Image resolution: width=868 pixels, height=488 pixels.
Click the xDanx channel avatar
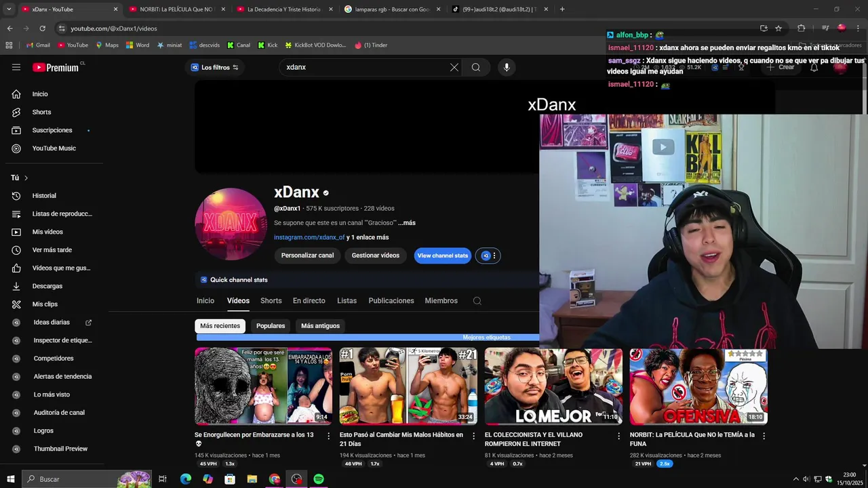tap(231, 224)
